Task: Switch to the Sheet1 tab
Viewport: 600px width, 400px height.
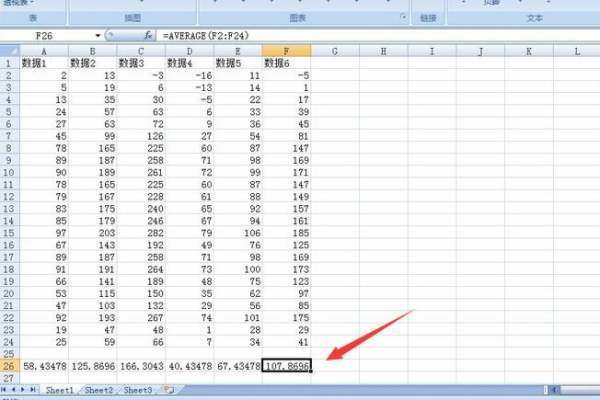Action: 59,390
